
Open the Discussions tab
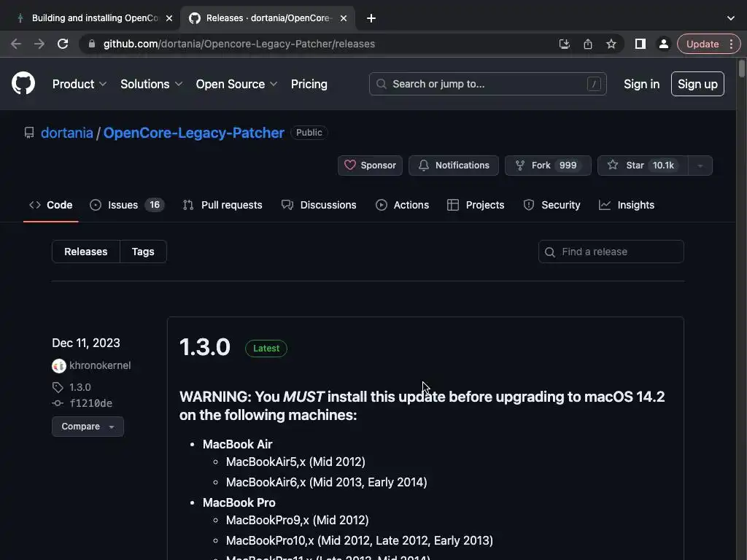(x=319, y=205)
